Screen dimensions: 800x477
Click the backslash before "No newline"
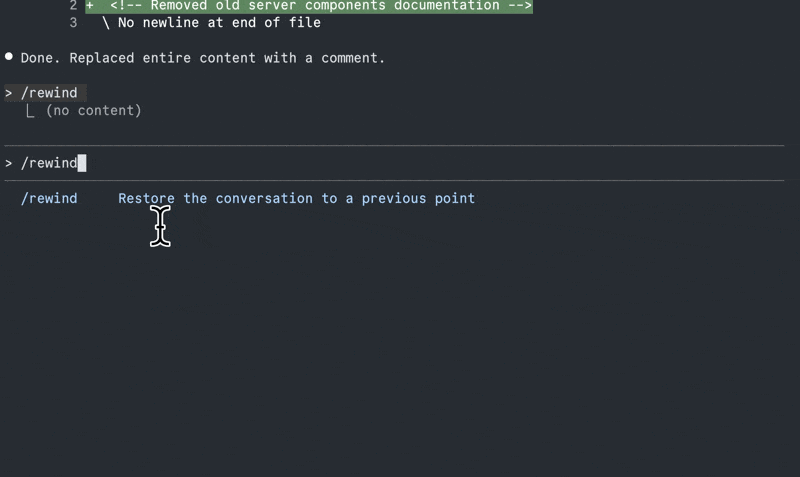106,22
